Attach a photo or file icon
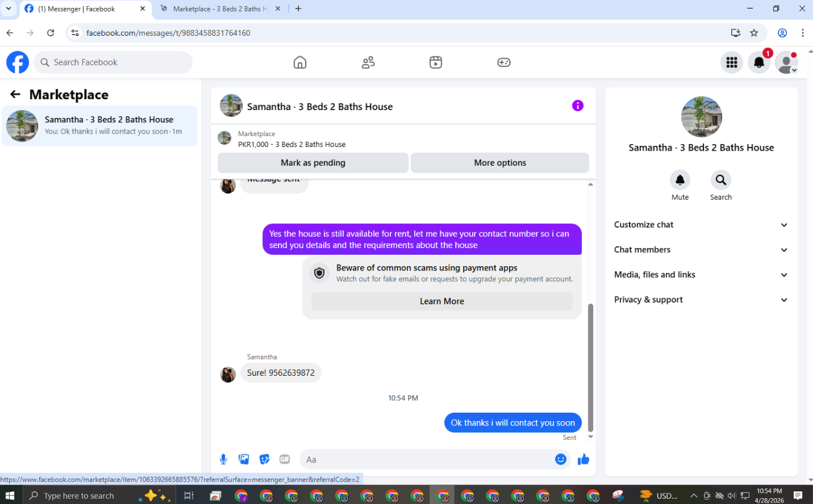The image size is (813, 504). click(244, 459)
